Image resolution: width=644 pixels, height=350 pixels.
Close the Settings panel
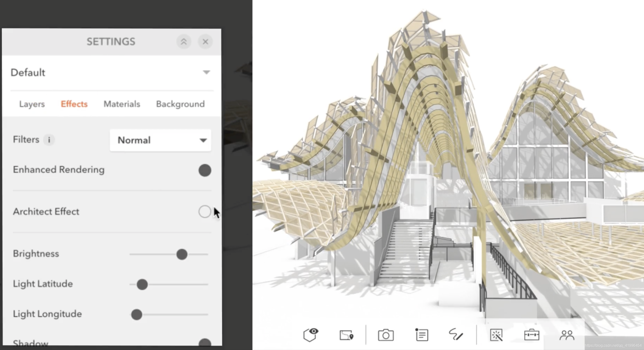pyautogui.click(x=205, y=42)
